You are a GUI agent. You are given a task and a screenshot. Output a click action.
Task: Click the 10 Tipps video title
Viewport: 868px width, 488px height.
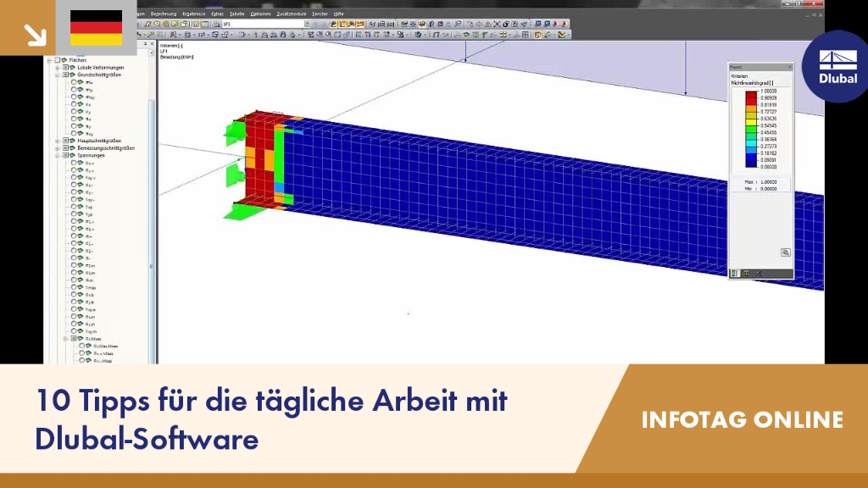pyautogui.click(x=270, y=420)
